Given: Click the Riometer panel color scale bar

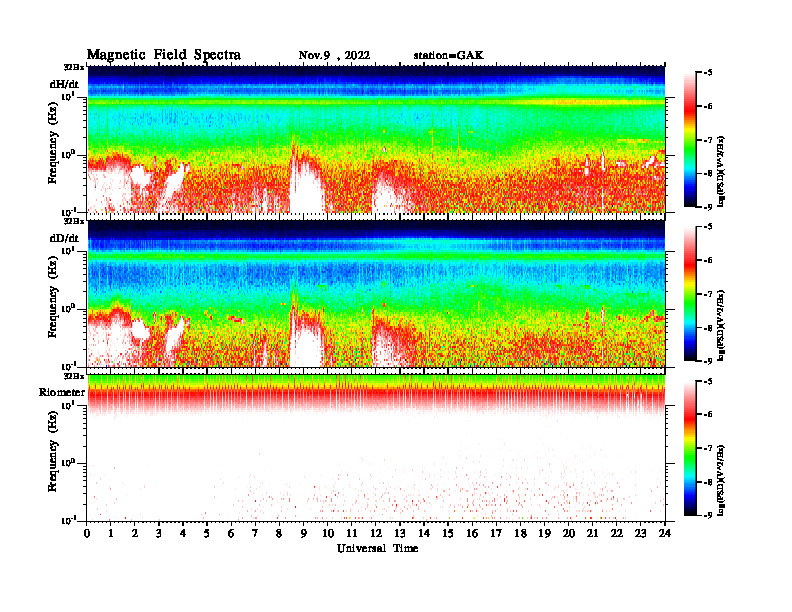Looking at the screenshot, I should click(x=690, y=448).
